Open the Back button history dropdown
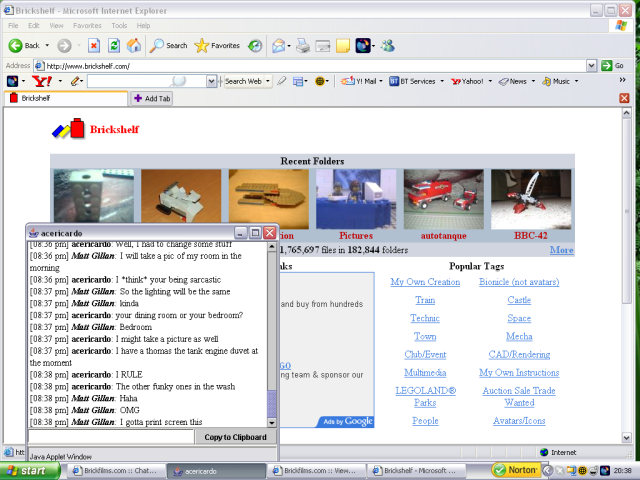The image size is (640, 480). tap(47, 46)
